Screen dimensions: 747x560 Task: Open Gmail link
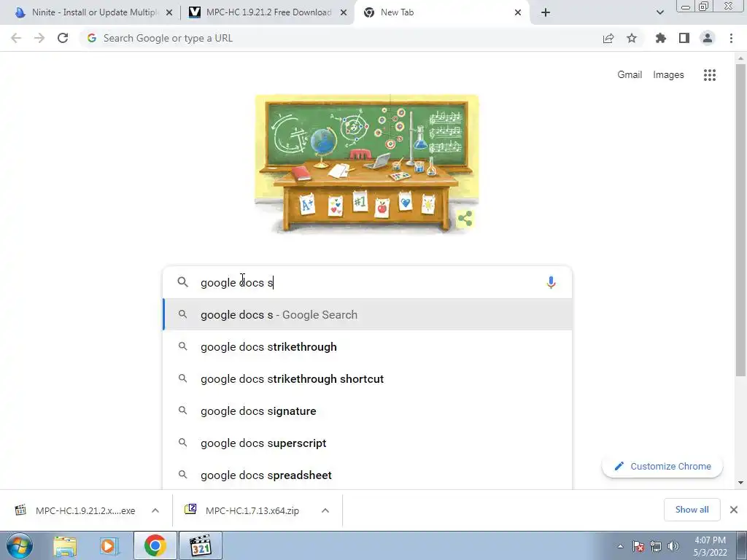[630, 75]
